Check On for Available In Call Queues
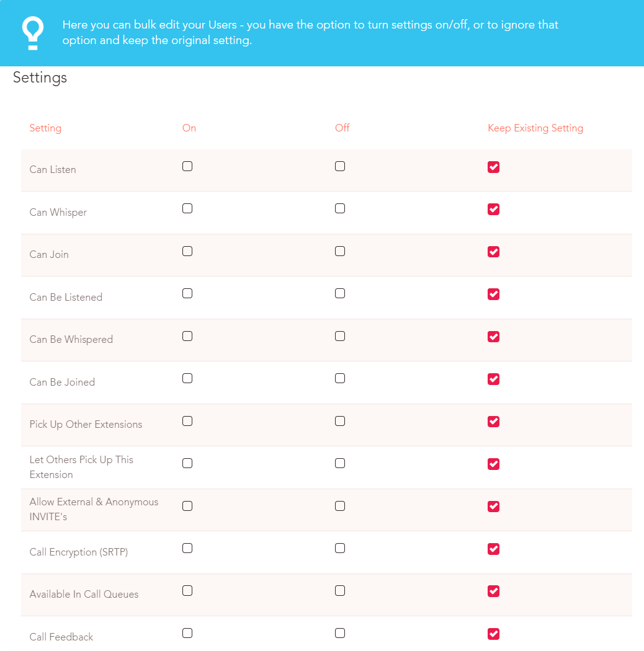644x651 pixels. [x=187, y=590]
